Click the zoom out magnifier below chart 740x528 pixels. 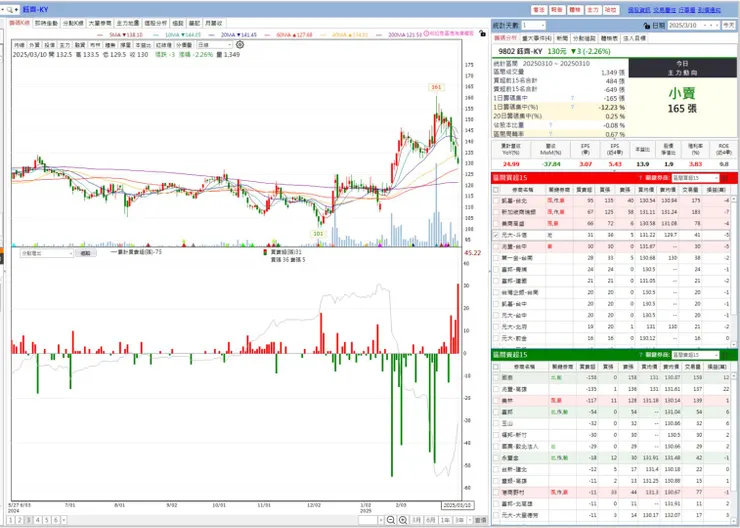[391, 520]
